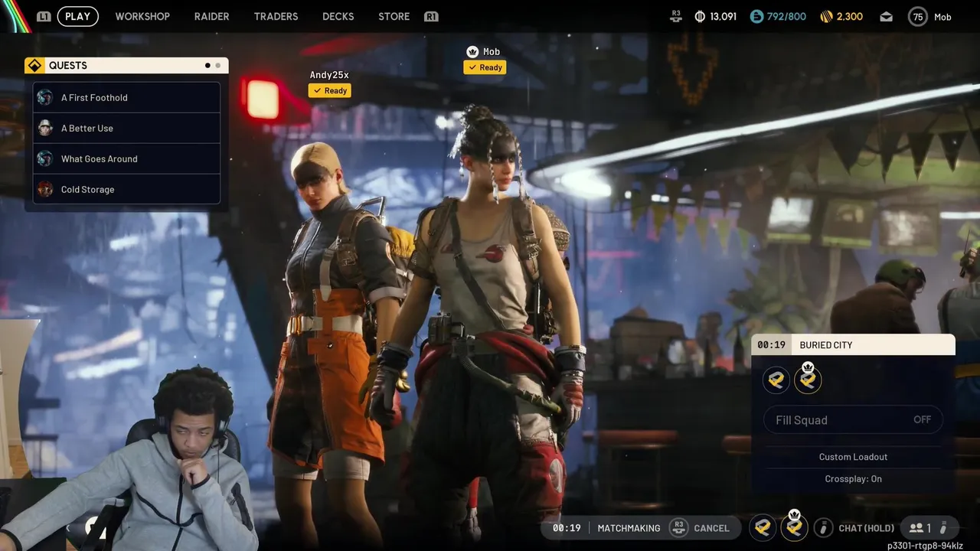Viewport: 980px width, 551px height.
Task: Open Custom Loadout option
Action: 853,457
